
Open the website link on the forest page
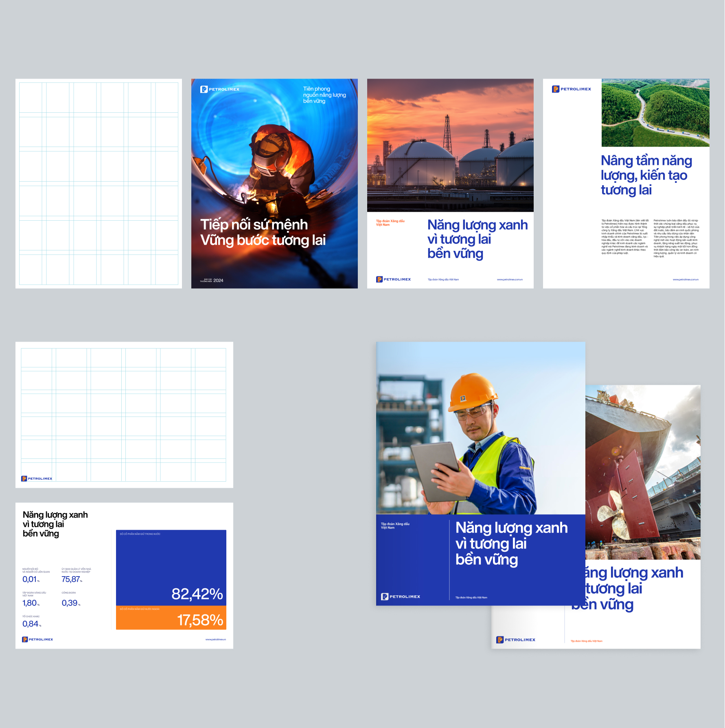point(686,280)
